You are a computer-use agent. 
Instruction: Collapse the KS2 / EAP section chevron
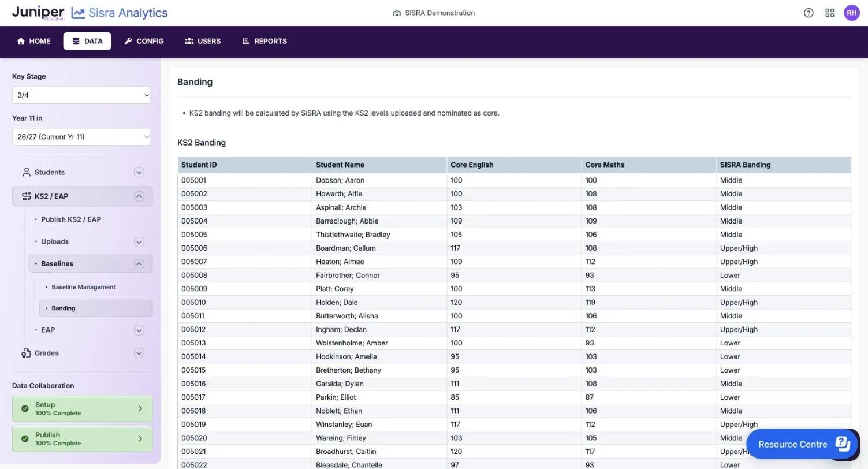point(139,196)
